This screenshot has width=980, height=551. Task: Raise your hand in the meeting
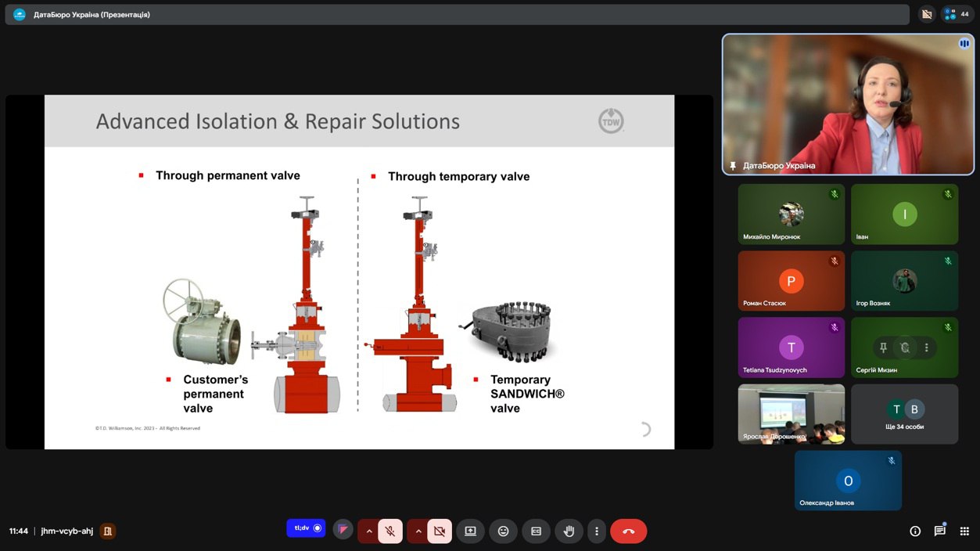click(569, 531)
